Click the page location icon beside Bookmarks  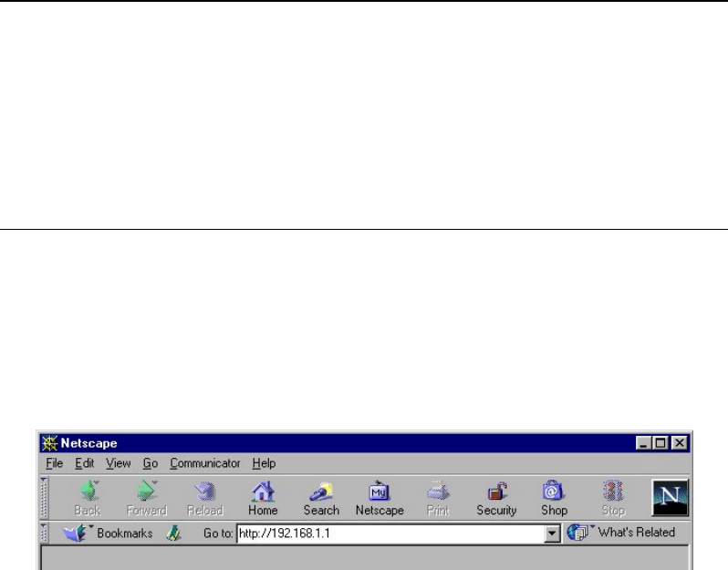click(x=173, y=533)
